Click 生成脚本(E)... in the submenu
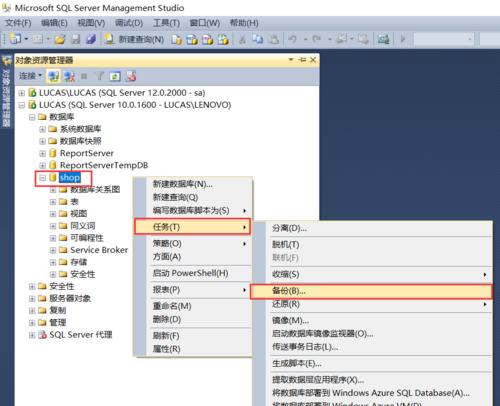 point(380,363)
